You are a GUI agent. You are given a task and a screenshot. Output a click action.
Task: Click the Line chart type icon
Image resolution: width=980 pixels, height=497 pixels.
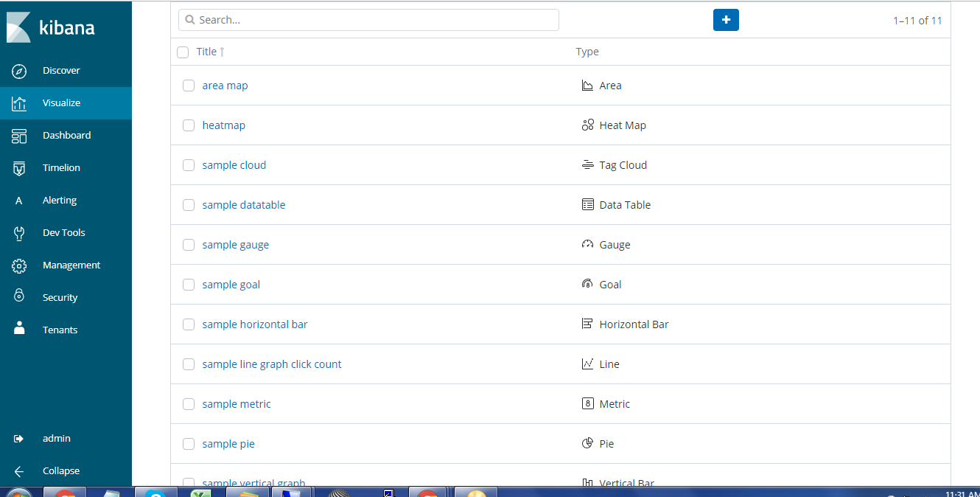(x=587, y=364)
